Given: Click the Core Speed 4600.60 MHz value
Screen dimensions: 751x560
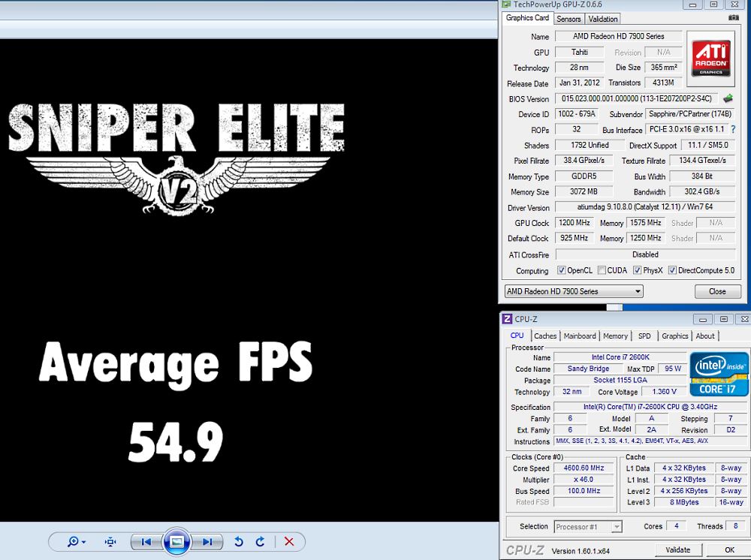Looking at the screenshot, I should (x=584, y=468).
